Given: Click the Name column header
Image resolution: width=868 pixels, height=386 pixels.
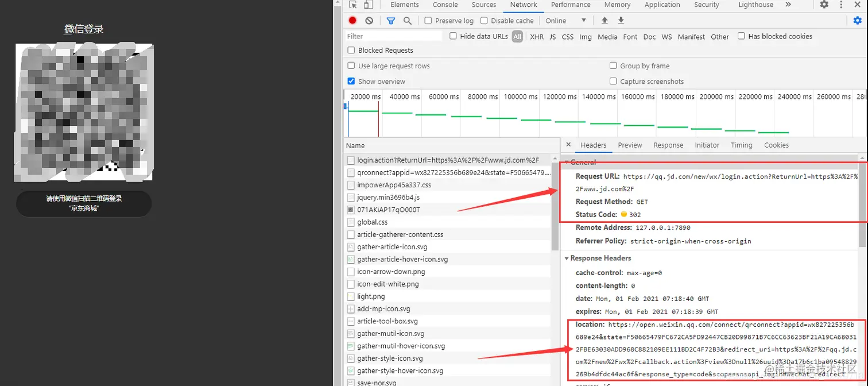Looking at the screenshot, I should coord(452,146).
